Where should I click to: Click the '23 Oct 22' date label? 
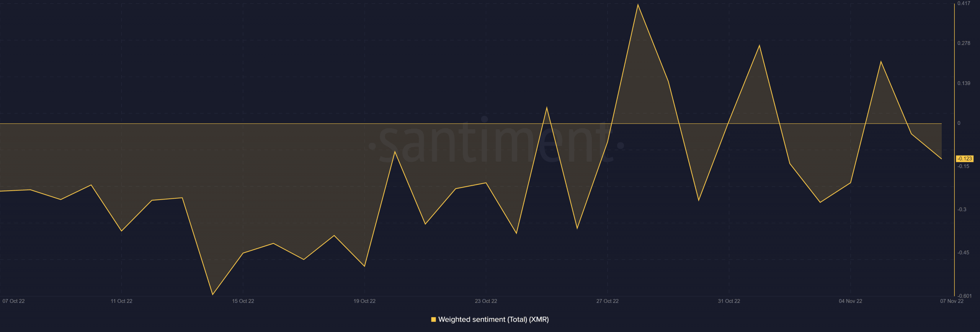(486, 301)
